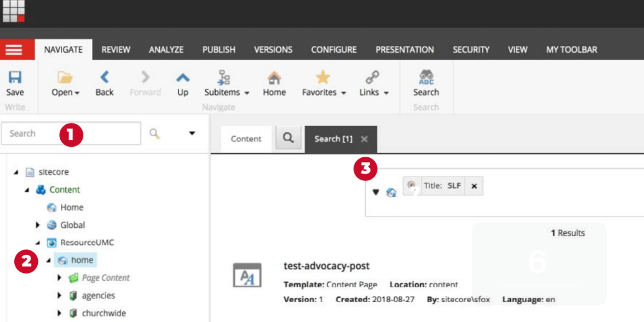The height and width of the screenshot is (322, 644).
Task: Open the search options dropdown arrow
Action: point(192,133)
